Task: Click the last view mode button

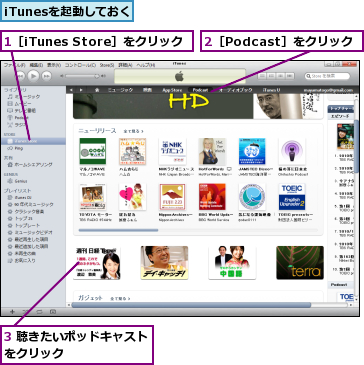Action: tap(289, 76)
